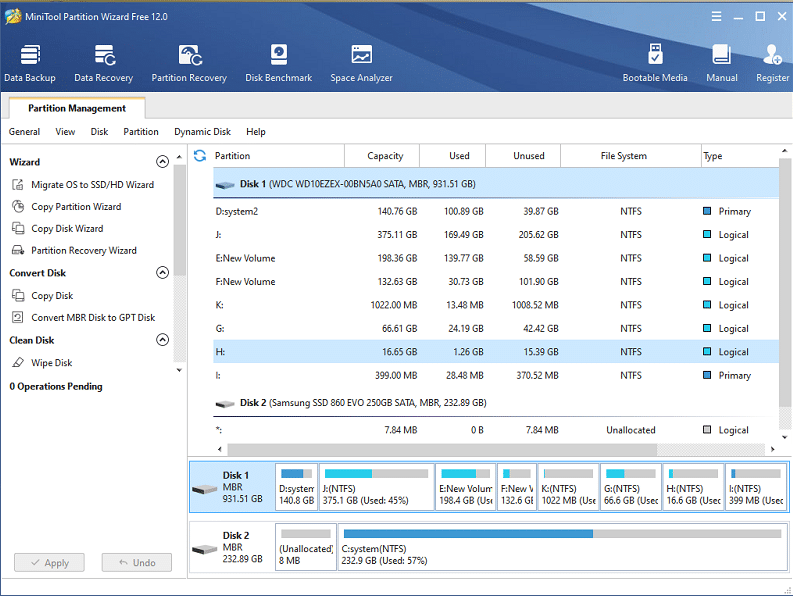Click the horizontal scrollbar of the partition list
The width and height of the screenshot is (793, 596).
(442, 449)
